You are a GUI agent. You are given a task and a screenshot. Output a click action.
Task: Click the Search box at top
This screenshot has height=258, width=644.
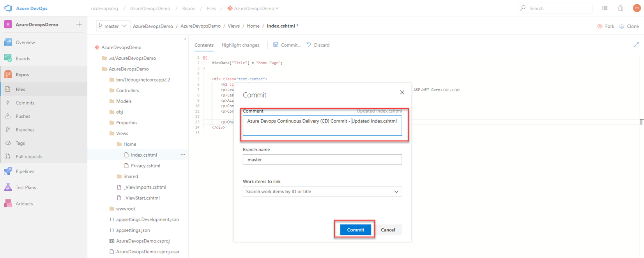555,8
